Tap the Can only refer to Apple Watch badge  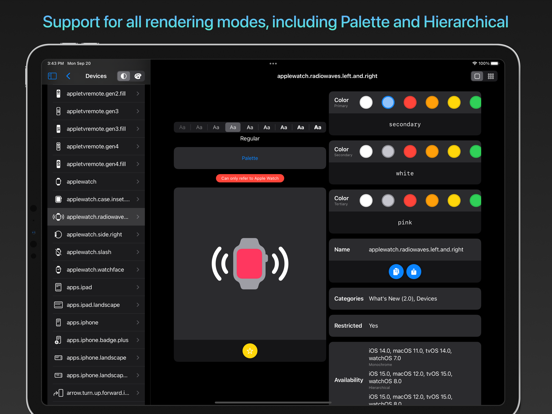(x=250, y=178)
